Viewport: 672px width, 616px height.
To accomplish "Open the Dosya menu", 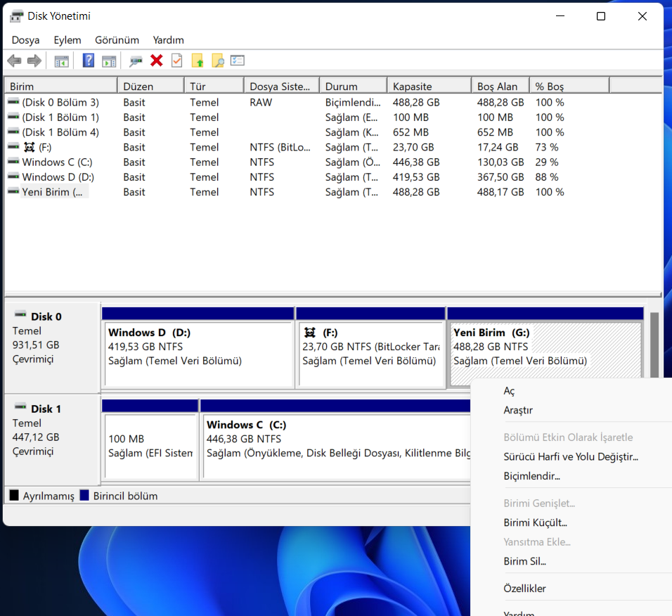I will pyautogui.click(x=25, y=40).
